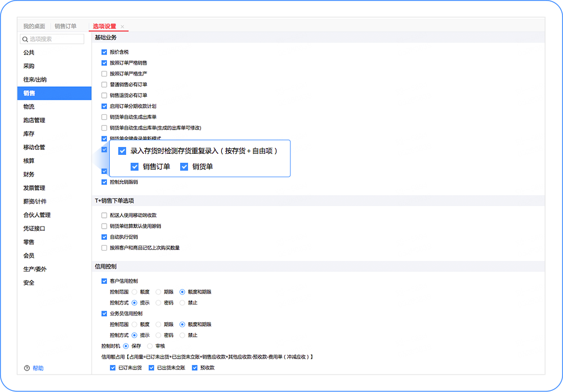The width and height of the screenshot is (563, 392).
Task: Uncheck the 预收款 checkbox
Action: point(195,368)
